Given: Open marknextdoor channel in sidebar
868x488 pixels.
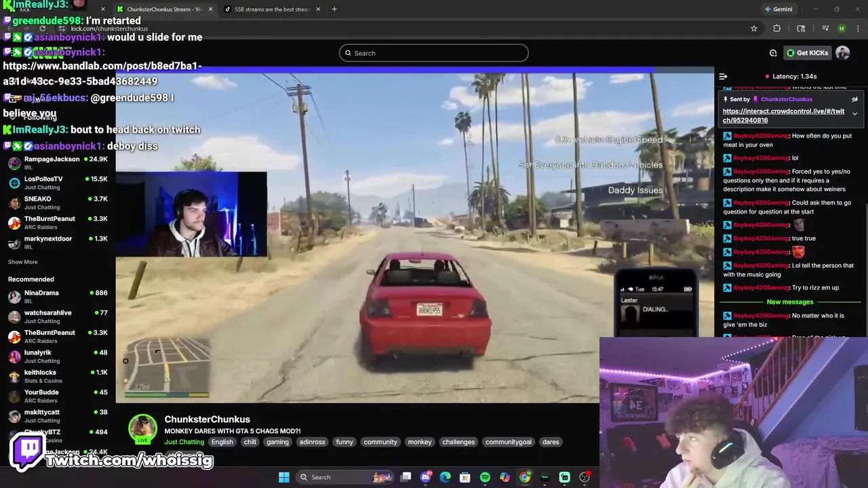Looking at the screenshot, I should click(x=58, y=243).
